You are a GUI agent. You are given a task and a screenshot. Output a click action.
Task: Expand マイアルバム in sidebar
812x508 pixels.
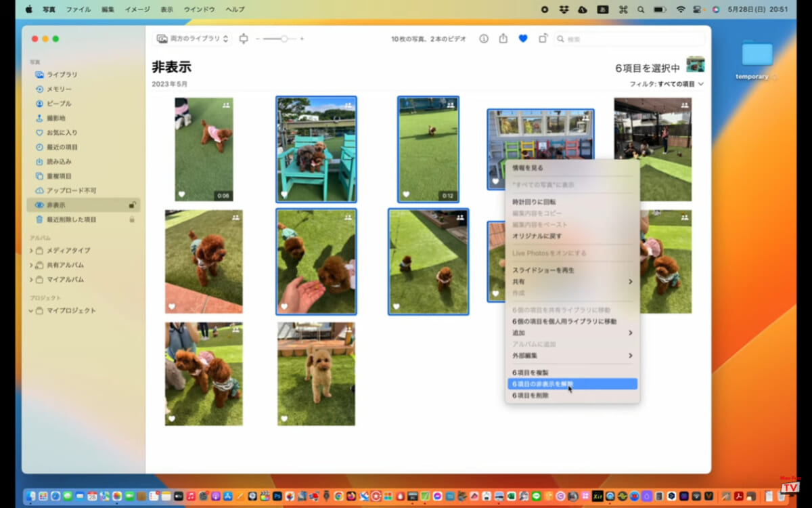point(31,280)
